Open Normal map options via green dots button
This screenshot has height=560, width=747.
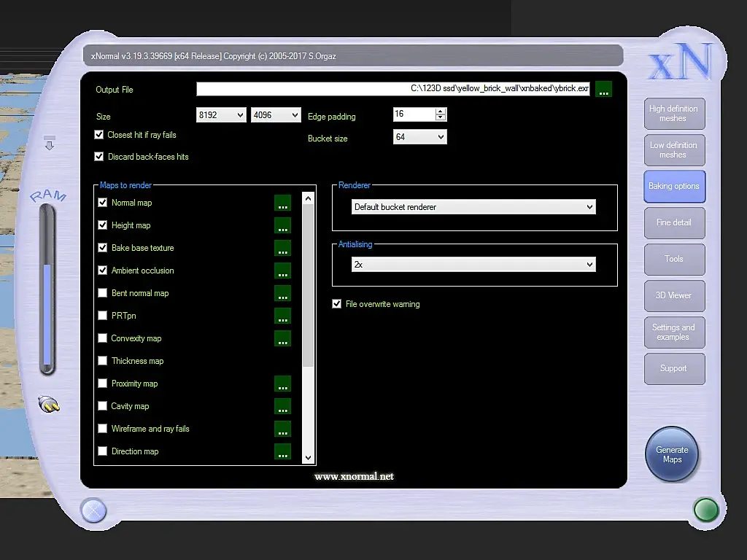(282, 203)
